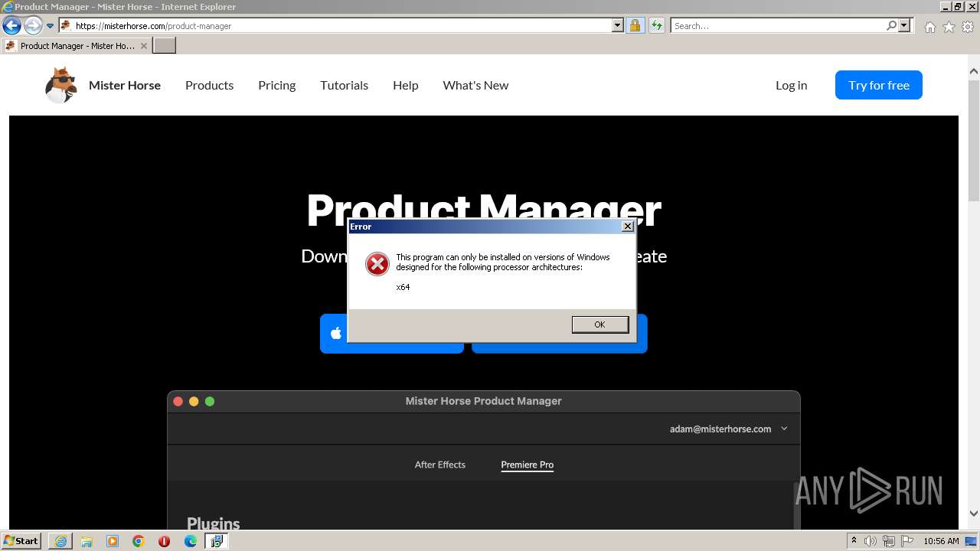980x551 pixels.
Task: Open the Tutorials page
Action: coord(344,85)
